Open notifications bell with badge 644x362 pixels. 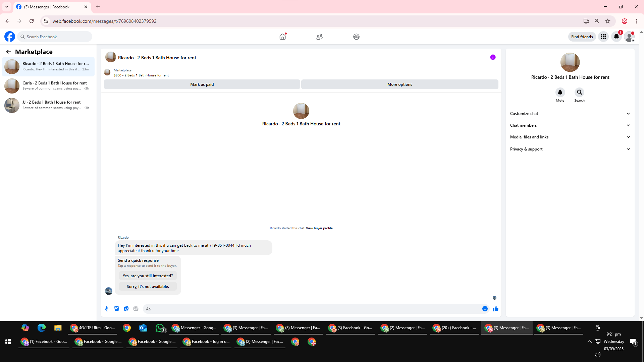[x=616, y=37]
